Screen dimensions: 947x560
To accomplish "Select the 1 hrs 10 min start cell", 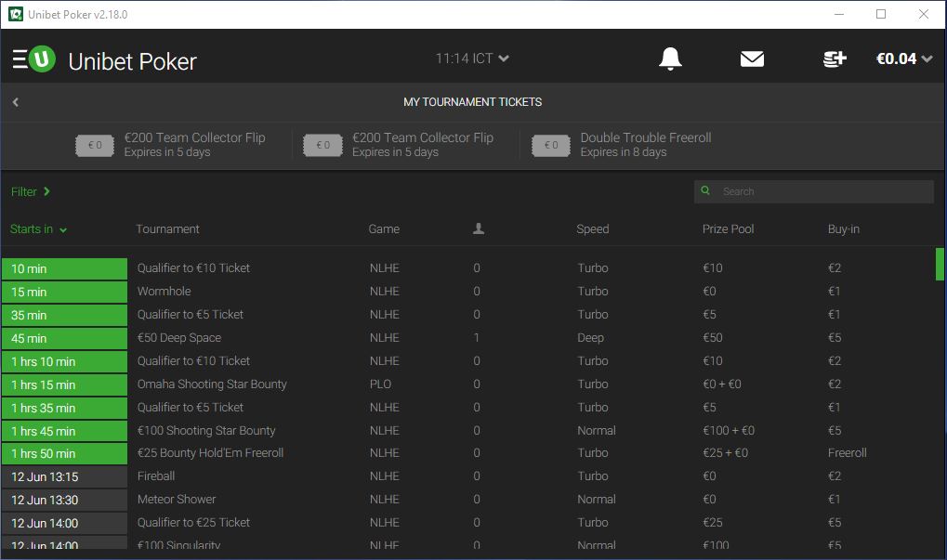I will click(64, 361).
